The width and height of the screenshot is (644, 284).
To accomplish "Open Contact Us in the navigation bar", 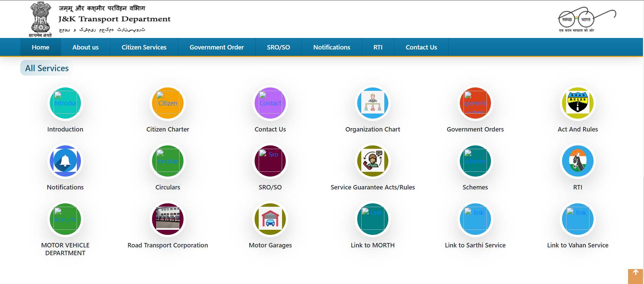I will click(421, 47).
